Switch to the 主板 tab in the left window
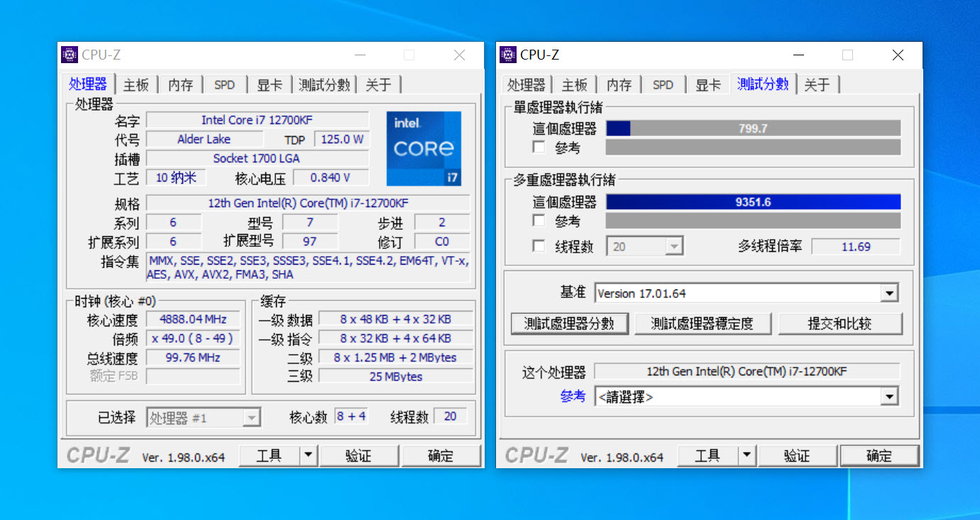The image size is (980, 520). tap(136, 84)
